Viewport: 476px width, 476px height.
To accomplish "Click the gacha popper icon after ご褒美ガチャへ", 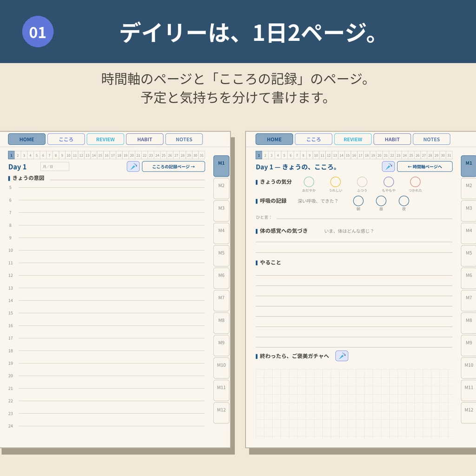I will pyautogui.click(x=342, y=356).
